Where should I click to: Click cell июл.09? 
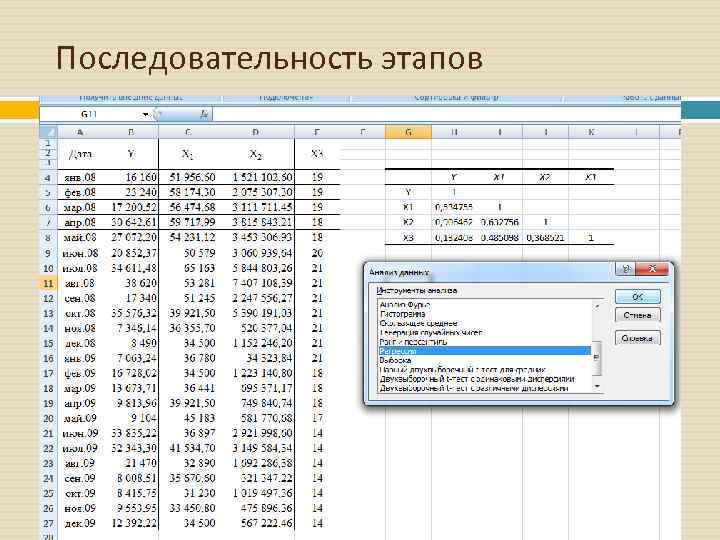click(x=80, y=448)
